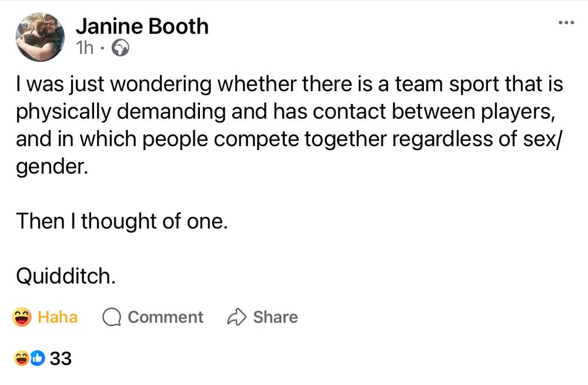Remove your reaction via the Haha button
The height and width of the screenshot is (385, 588).
[47, 317]
